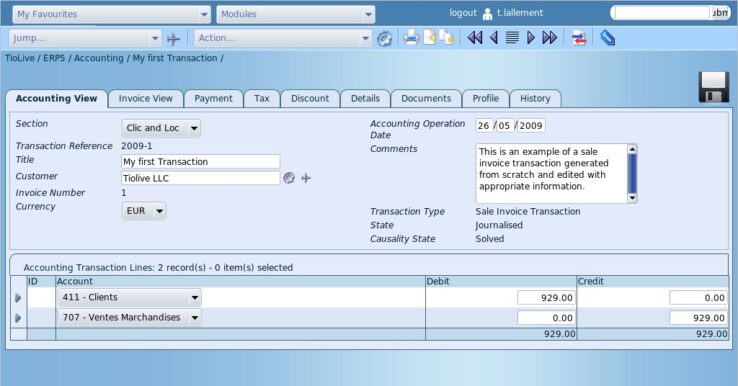Image resolution: width=738 pixels, height=386 pixels.
Task: Click the gear icon next to Customer field
Action: [x=289, y=177]
